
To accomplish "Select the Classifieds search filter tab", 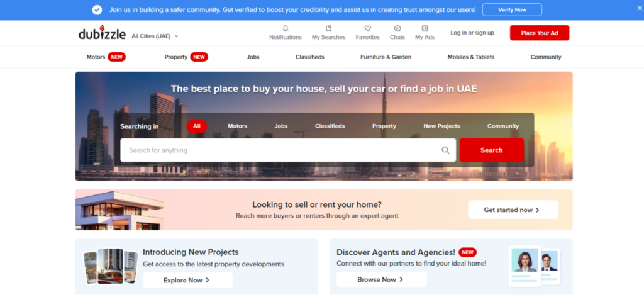I will click(330, 126).
